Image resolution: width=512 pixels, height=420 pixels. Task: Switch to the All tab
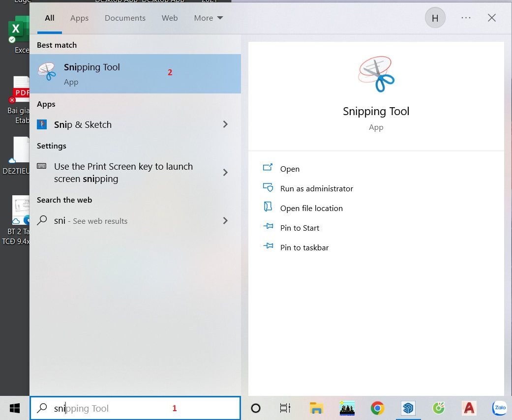click(x=50, y=18)
